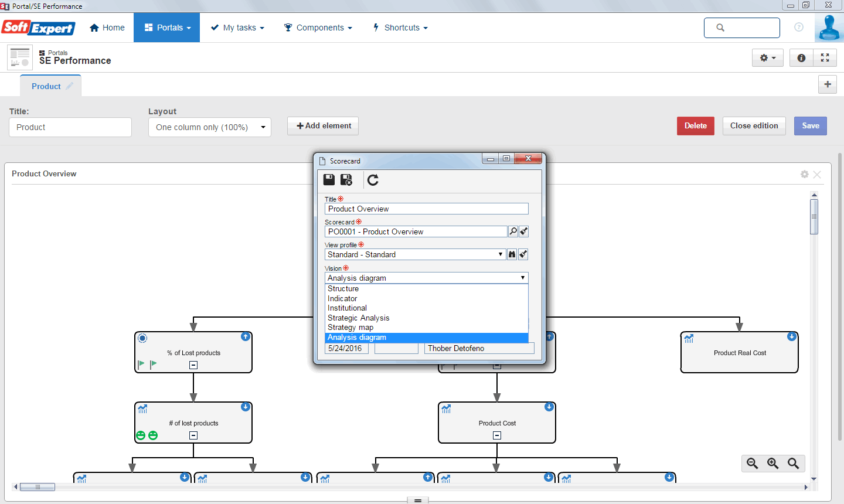
Task: Click the clear icon beside Scorecard field
Action: (524, 231)
